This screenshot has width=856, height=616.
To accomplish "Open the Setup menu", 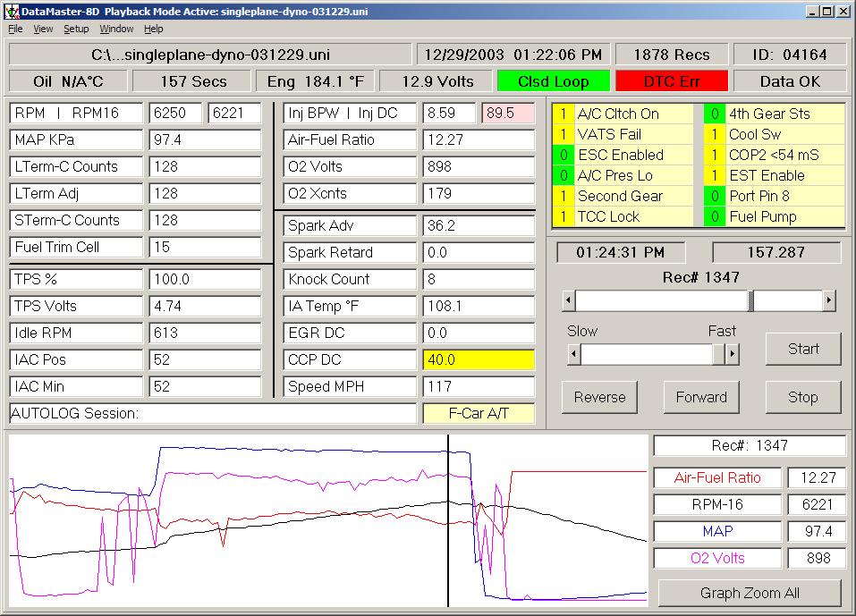I will coord(76,29).
